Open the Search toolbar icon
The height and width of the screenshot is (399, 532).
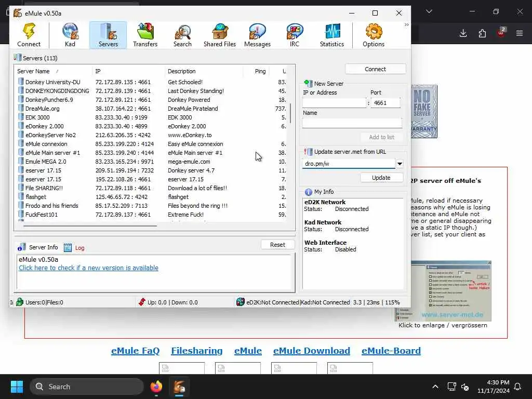182,35
